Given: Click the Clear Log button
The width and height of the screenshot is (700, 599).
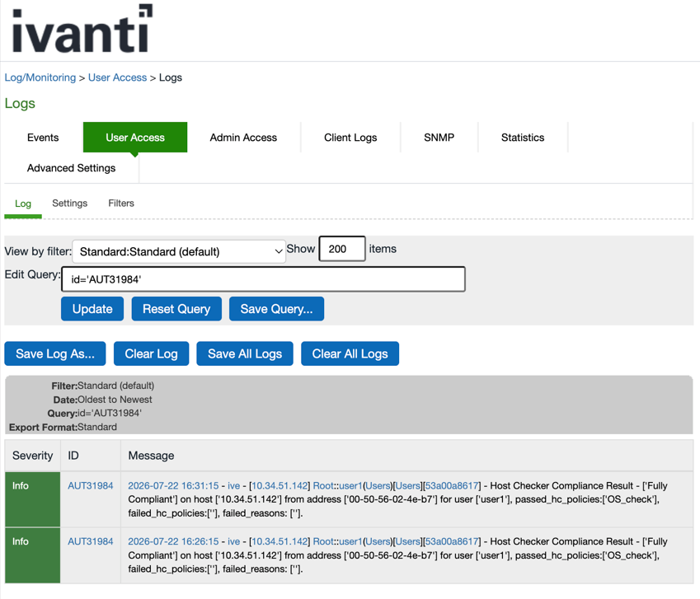Looking at the screenshot, I should pos(152,353).
